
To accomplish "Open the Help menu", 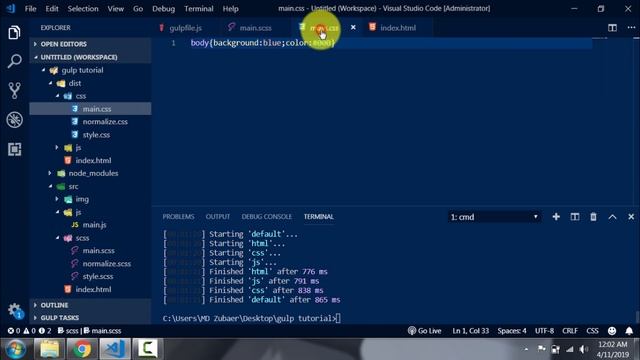I will point(231,9).
